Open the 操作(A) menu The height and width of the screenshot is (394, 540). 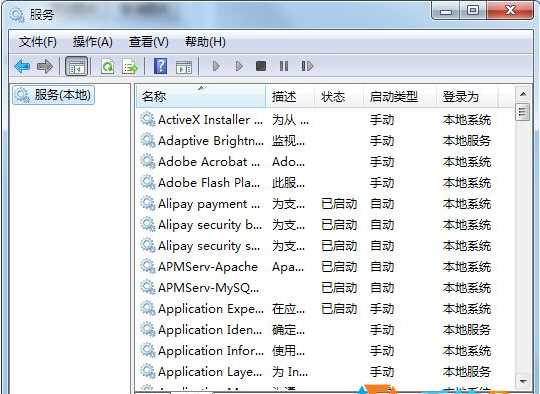tap(93, 42)
